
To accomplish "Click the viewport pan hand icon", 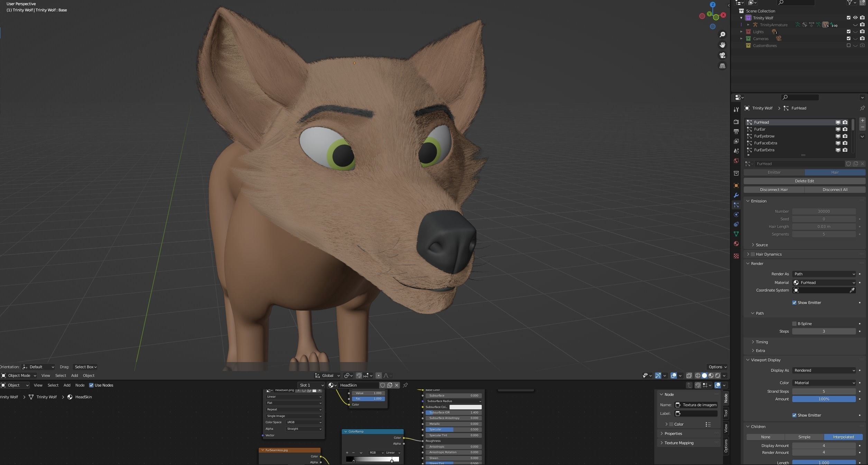I will point(722,45).
